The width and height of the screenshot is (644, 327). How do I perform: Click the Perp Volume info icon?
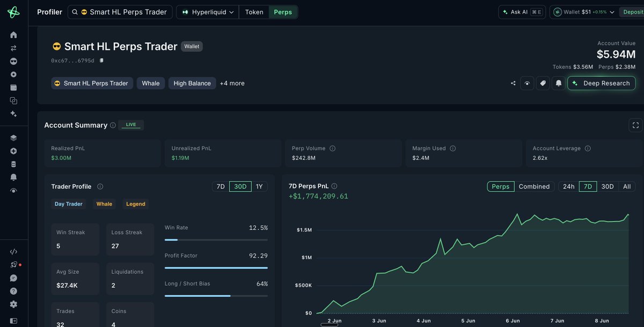[332, 148]
